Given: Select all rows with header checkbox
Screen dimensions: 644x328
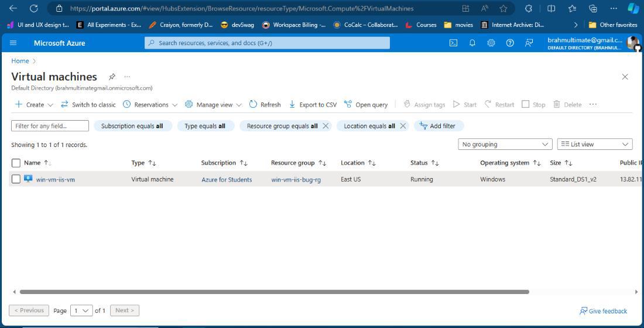Looking at the screenshot, I should [x=16, y=163].
